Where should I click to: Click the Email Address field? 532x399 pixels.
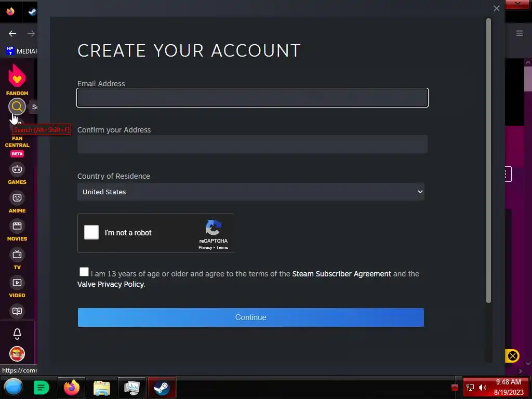(x=252, y=98)
